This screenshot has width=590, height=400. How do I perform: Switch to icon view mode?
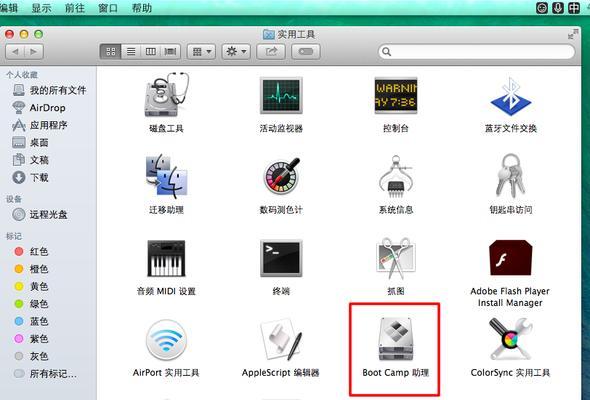pyautogui.click(x=111, y=52)
